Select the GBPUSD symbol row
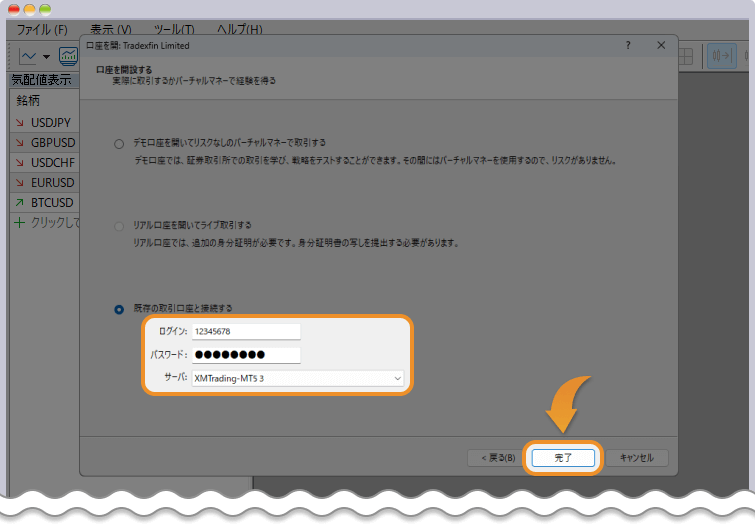 (44, 143)
